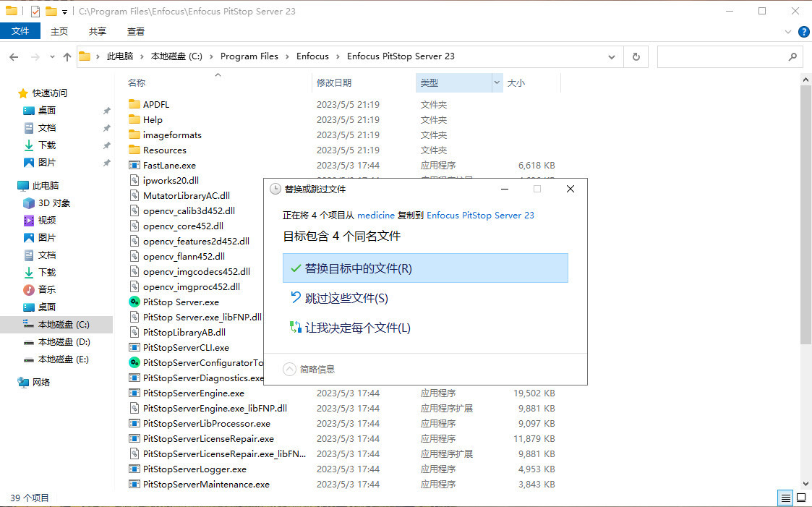Click the imageformats folder icon

point(134,135)
